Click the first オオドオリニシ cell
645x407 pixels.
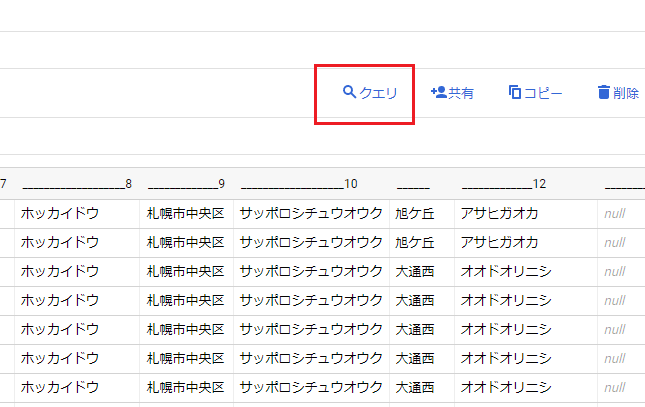click(x=506, y=271)
